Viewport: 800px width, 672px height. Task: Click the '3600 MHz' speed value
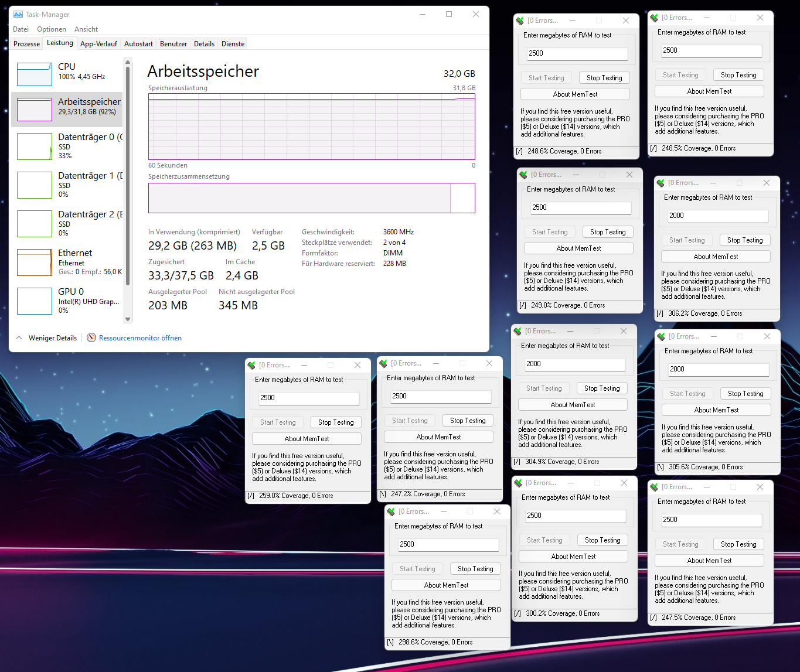pyautogui.click(x=399, y=232)
